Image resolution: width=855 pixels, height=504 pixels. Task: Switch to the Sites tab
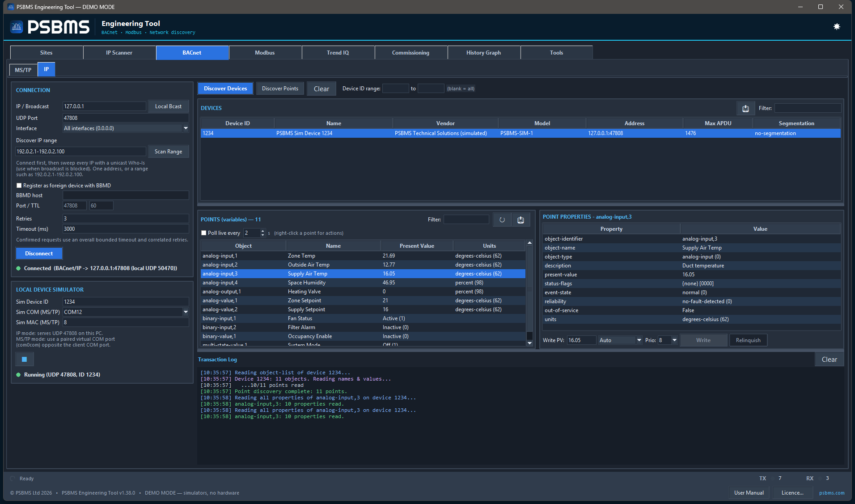(47, 53)
